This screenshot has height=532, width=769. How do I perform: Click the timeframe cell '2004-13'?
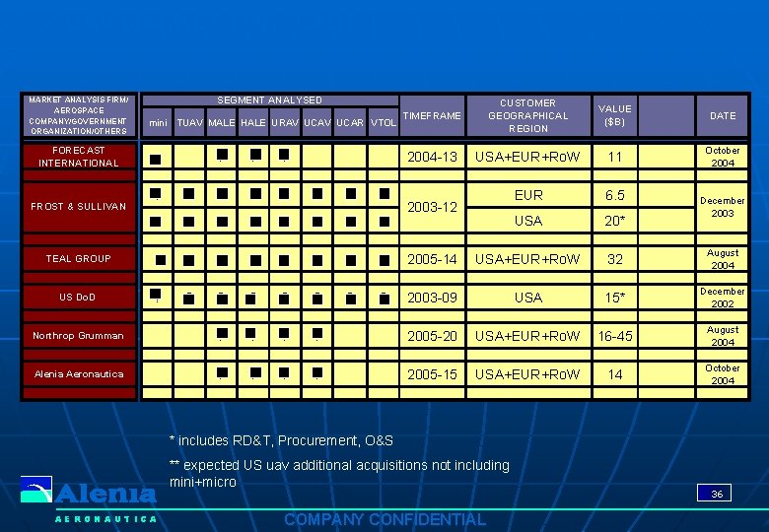click(x=432, y=157)
